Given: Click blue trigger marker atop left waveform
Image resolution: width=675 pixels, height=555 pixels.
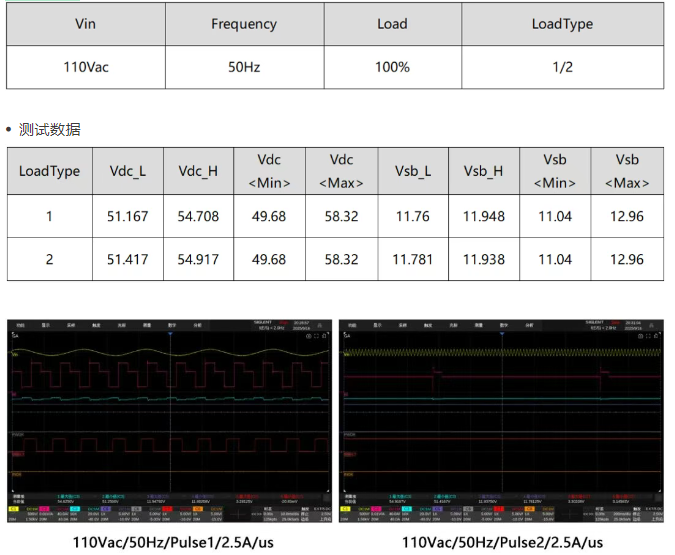Looking at the screenshot, I should [x=171, y=334].
